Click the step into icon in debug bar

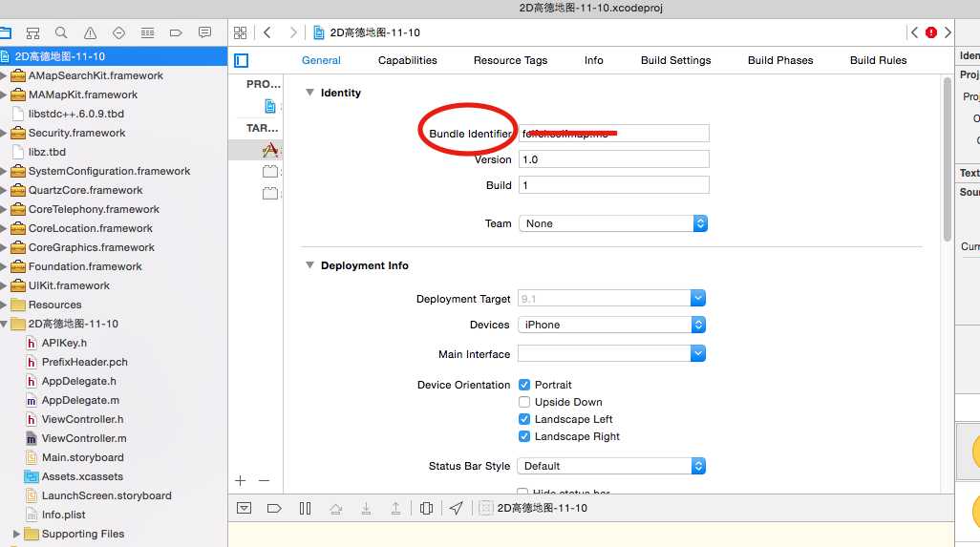366,508
